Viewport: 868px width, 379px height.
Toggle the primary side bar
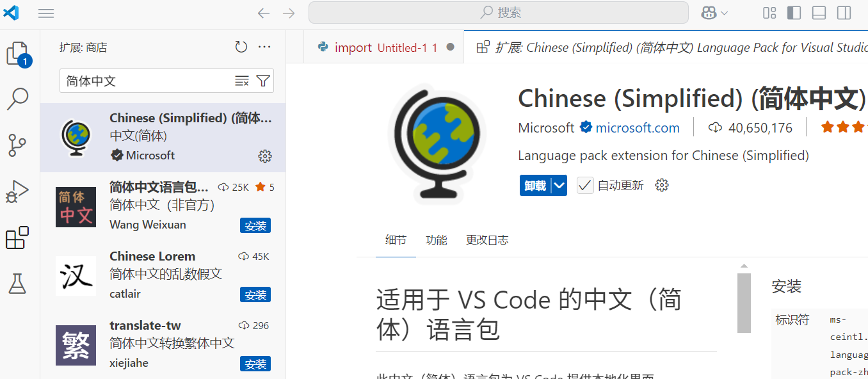[x=794, y=13]
